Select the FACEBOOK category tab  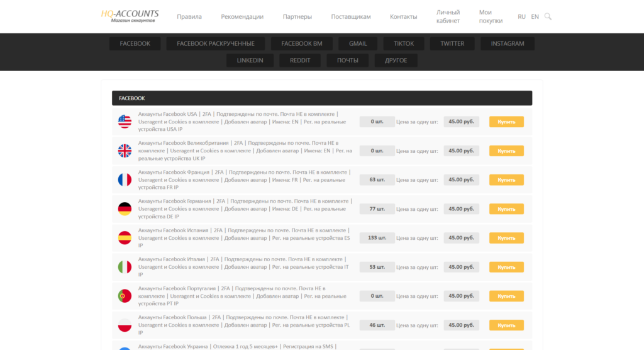click(135, 43)
